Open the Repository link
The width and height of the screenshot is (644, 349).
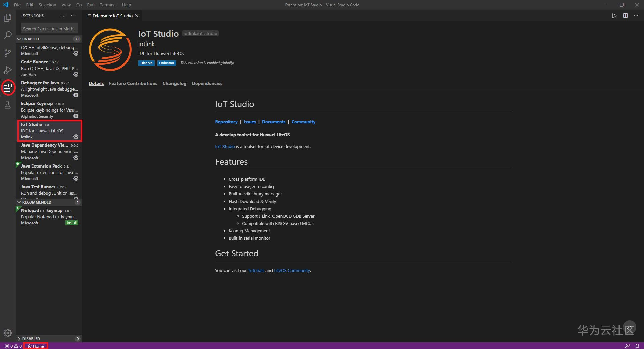[226, 122]
